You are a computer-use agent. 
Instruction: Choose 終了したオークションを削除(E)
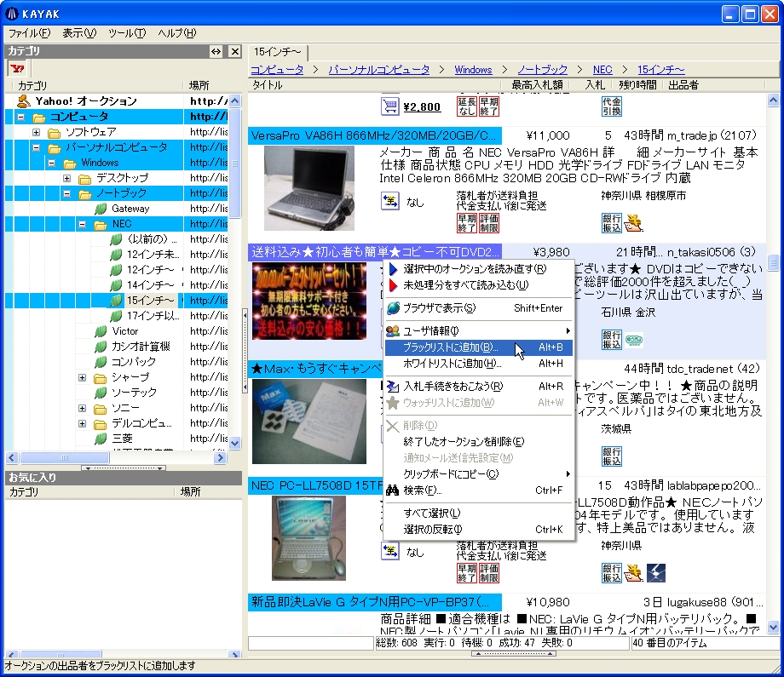point(479,442)
